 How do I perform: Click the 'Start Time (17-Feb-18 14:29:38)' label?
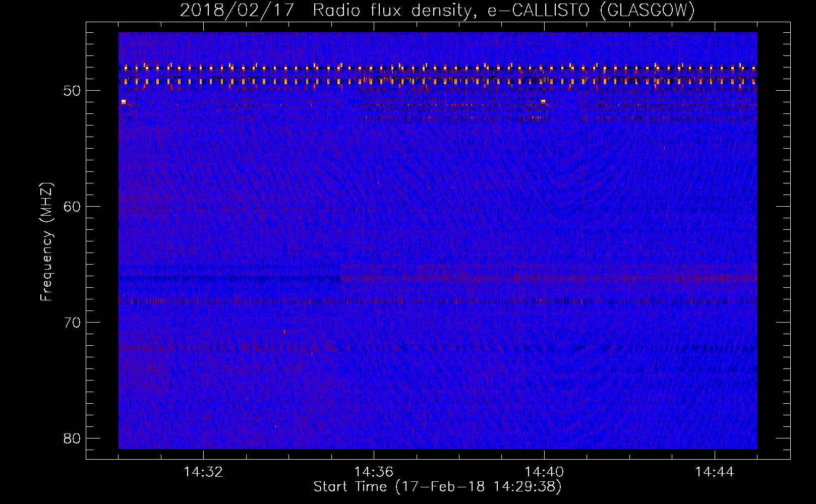[x=437, y=487]
